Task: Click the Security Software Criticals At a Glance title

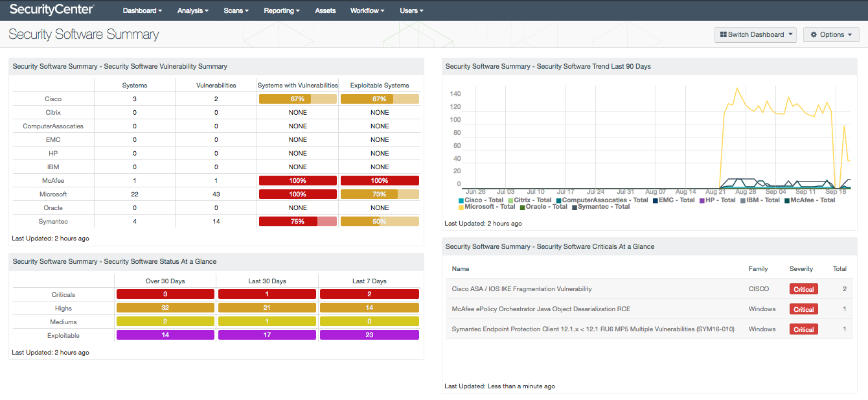Action: pos(550,246)
